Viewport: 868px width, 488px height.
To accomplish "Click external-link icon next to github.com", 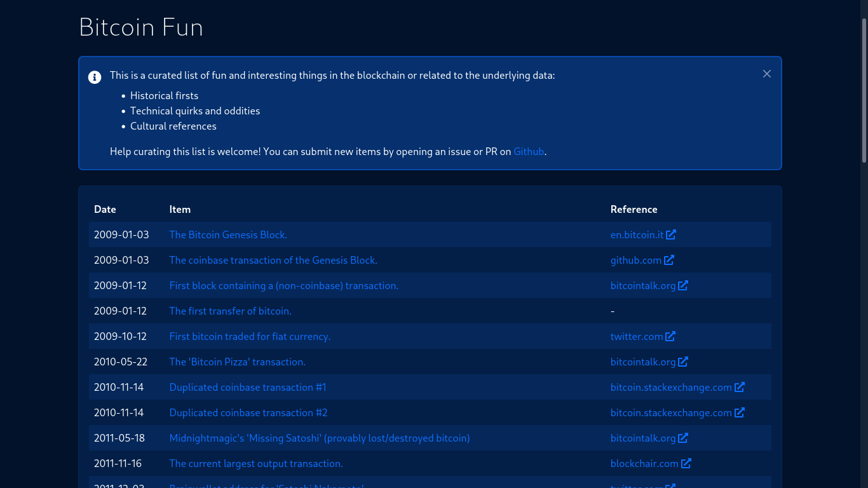I will pyautogui.click(x=669, y=260).
